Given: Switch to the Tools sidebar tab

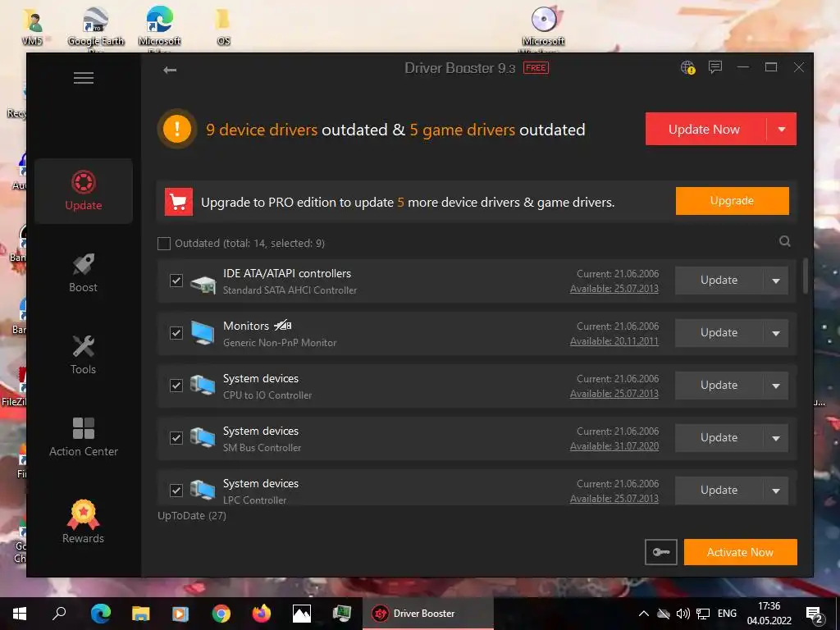Looking at the screenshot, I should [84, 354].
